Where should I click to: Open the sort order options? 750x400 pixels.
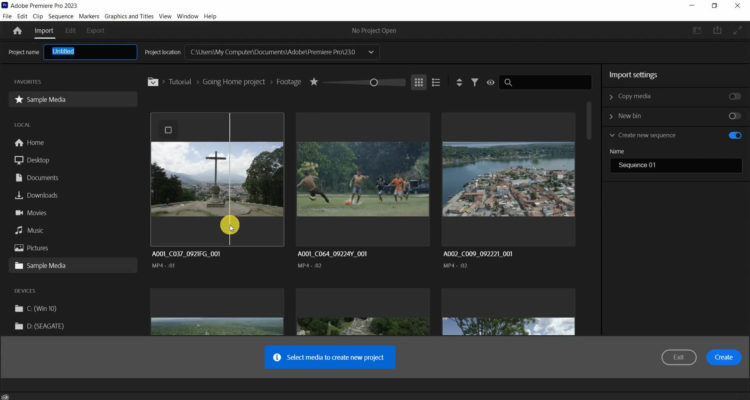459,82
